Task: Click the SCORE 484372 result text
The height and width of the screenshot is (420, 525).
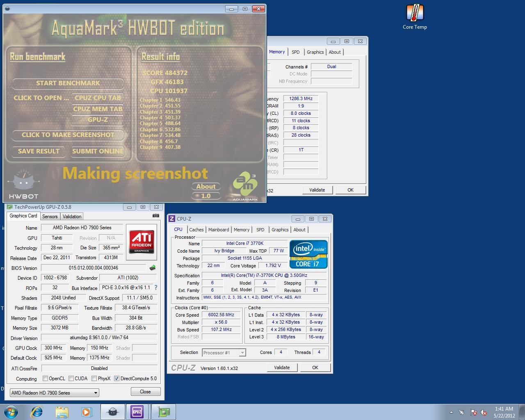Action: (165, 73)
